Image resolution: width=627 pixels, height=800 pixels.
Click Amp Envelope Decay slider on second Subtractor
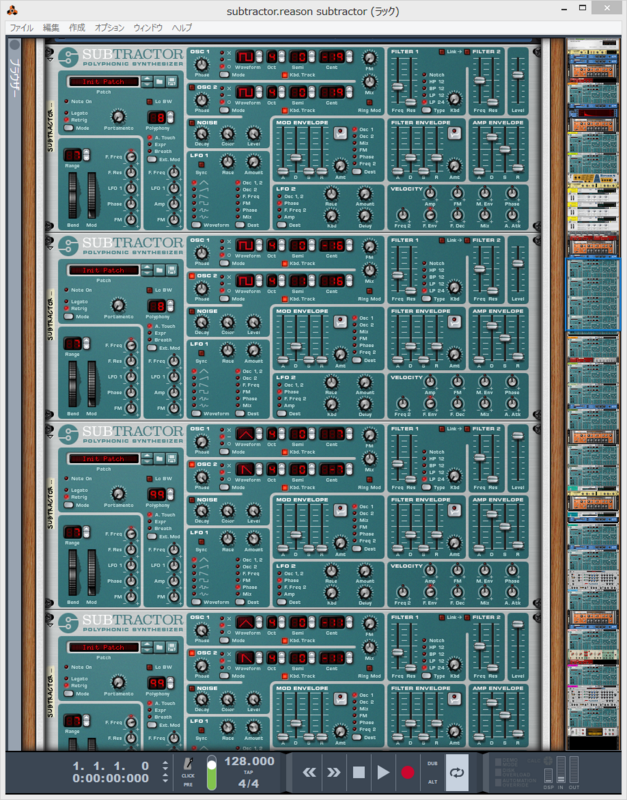click(x=492, y=326)
